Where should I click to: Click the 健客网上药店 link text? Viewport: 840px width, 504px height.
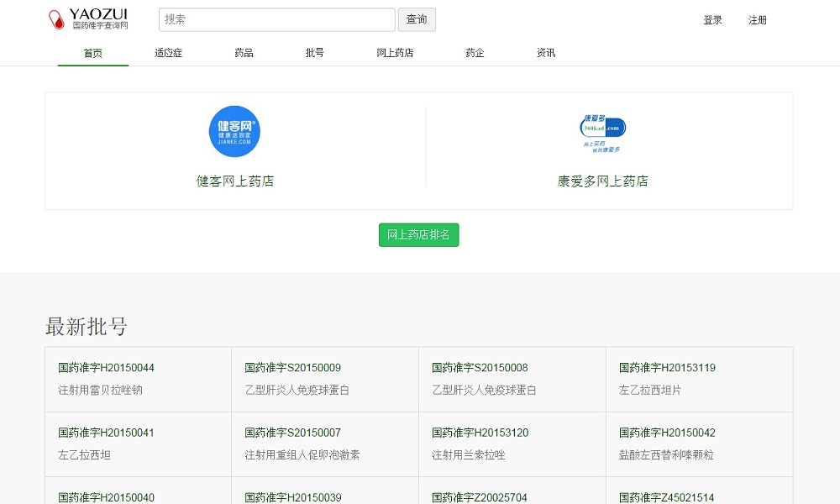click(x=234, y=181)
